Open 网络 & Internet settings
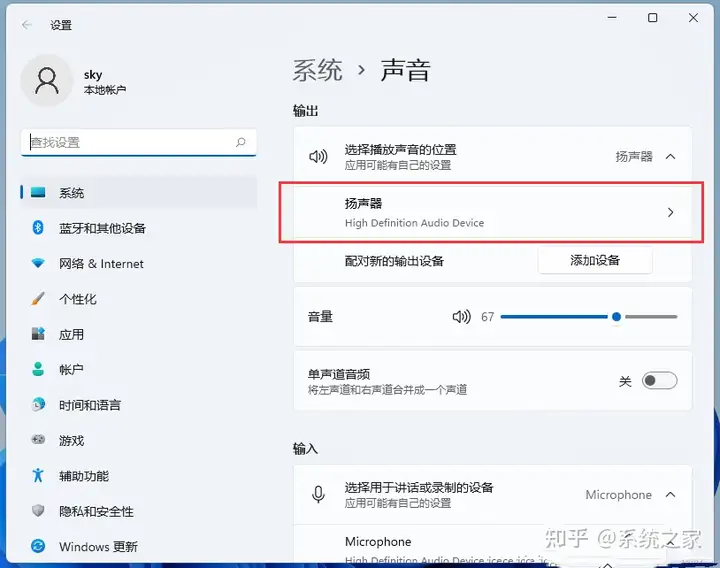The image size is (720, 568). [x=139, y=264]
